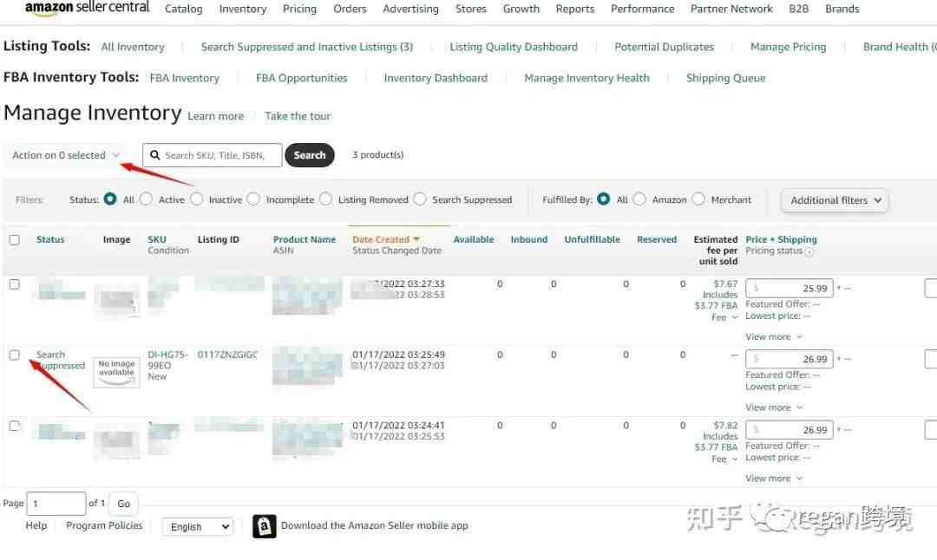
Task: Expand 'View more' in the 03:24:41 row
Action: pos(773,479)
